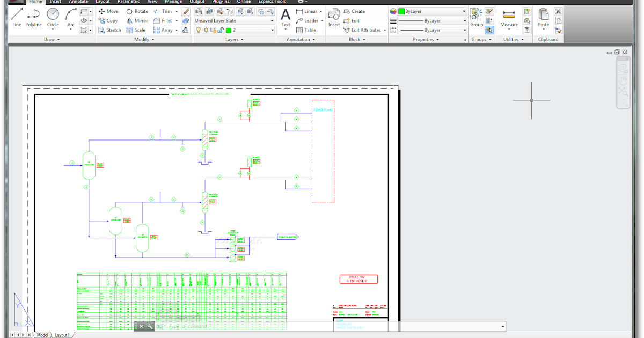
Task: Click Edit block button
Action: tap(352, 20)
